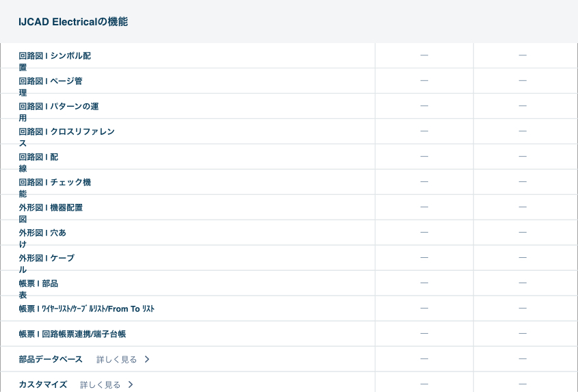The width and height of the screenshot is (578, 392).
Task: Click the 外形図 穴あけ feature label
Action: [x=42, y=233]
